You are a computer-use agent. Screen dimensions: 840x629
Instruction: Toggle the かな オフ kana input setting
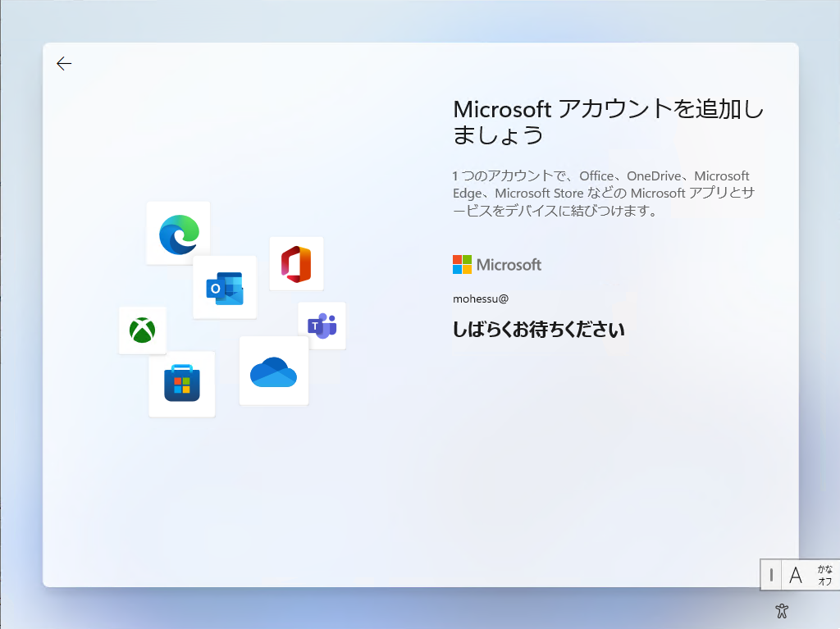coord(825,576)
